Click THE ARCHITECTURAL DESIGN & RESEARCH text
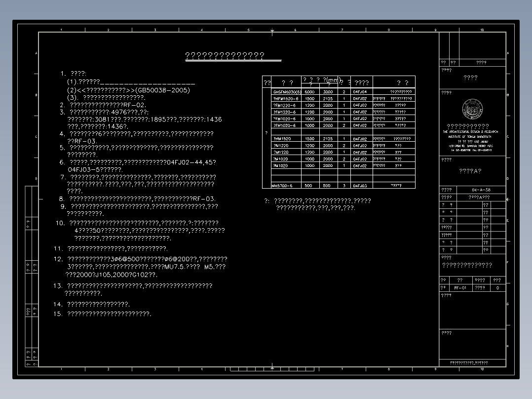This screenshot has height=399, width=532. point(470,132)
